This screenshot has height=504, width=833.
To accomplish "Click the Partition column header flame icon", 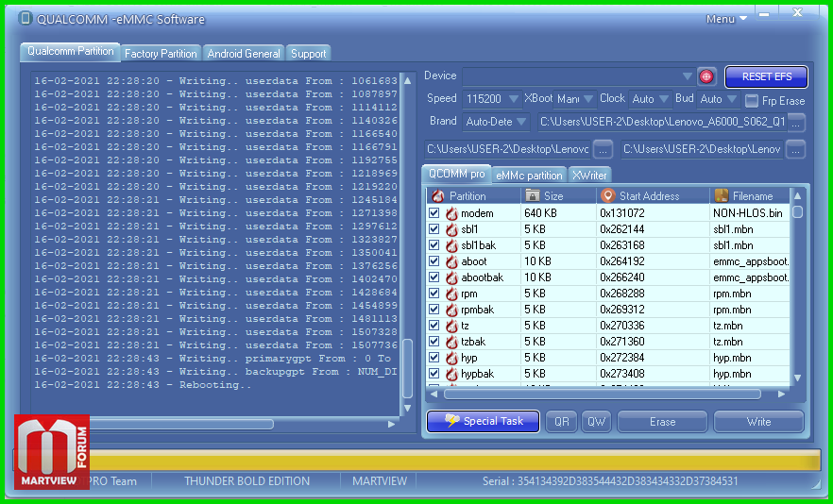I will click(x=438, y=196).
